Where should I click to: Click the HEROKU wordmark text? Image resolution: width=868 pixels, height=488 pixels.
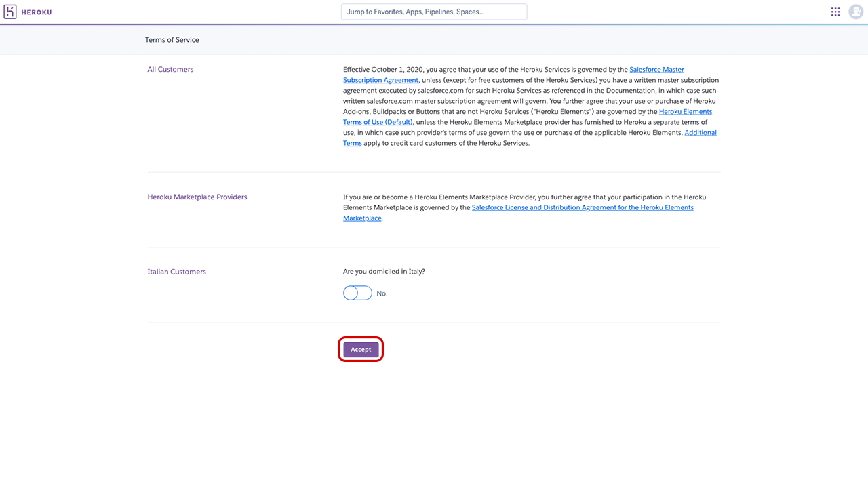point(37,12)
